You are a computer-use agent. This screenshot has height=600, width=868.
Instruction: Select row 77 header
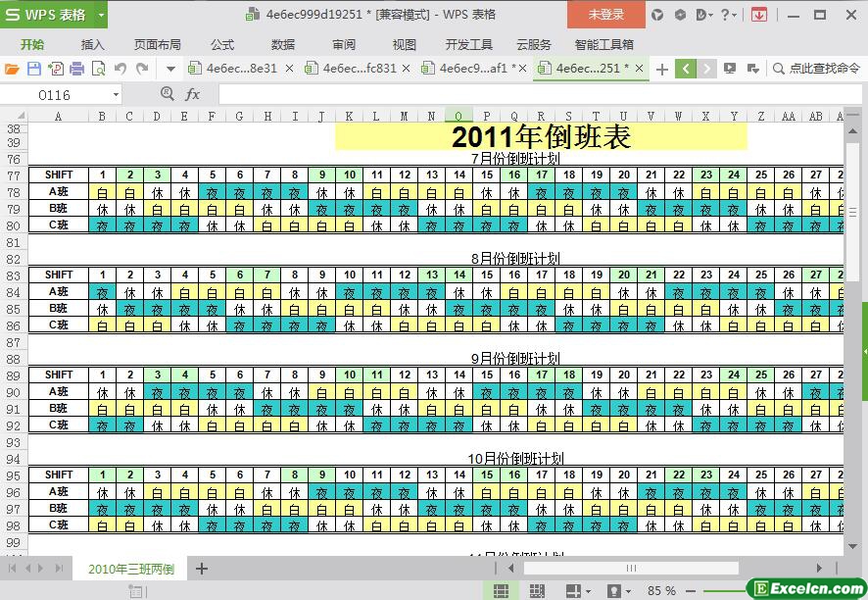click(14, 175)
